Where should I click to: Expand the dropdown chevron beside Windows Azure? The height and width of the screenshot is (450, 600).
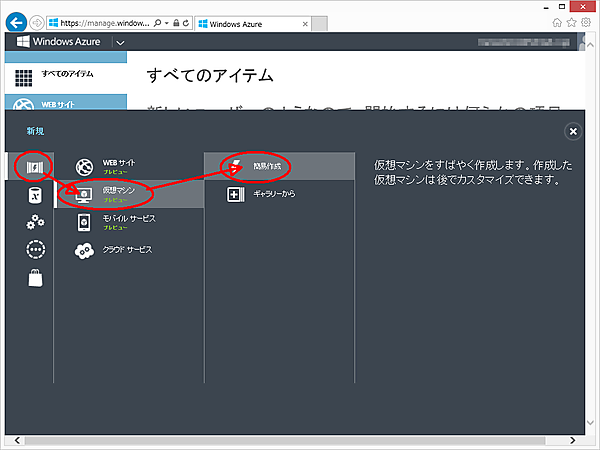[x=120, y=42]
